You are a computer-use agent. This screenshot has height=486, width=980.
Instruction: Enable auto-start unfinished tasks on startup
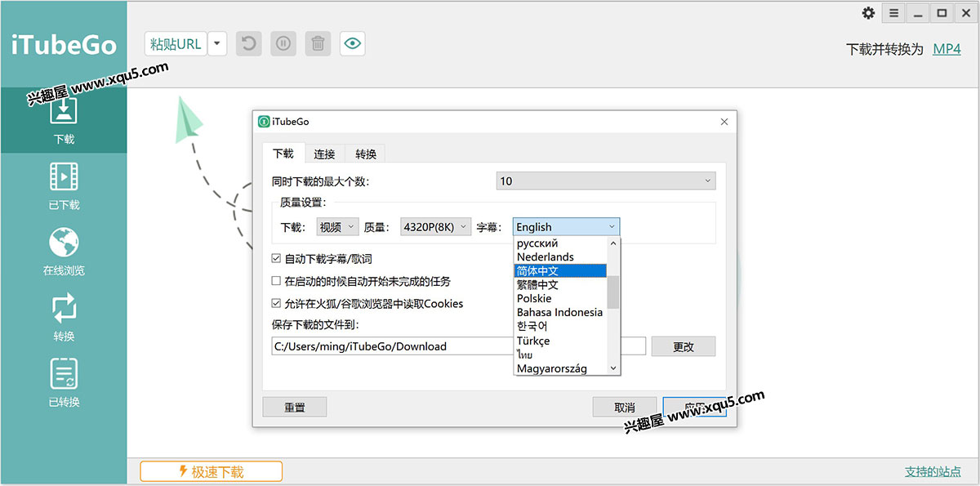pos(276,281)
